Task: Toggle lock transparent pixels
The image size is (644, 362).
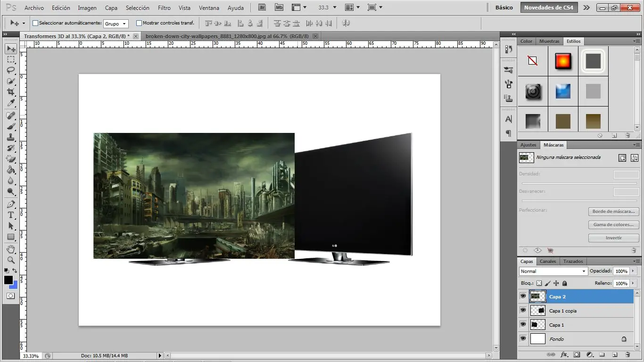Action: point(539,283)
